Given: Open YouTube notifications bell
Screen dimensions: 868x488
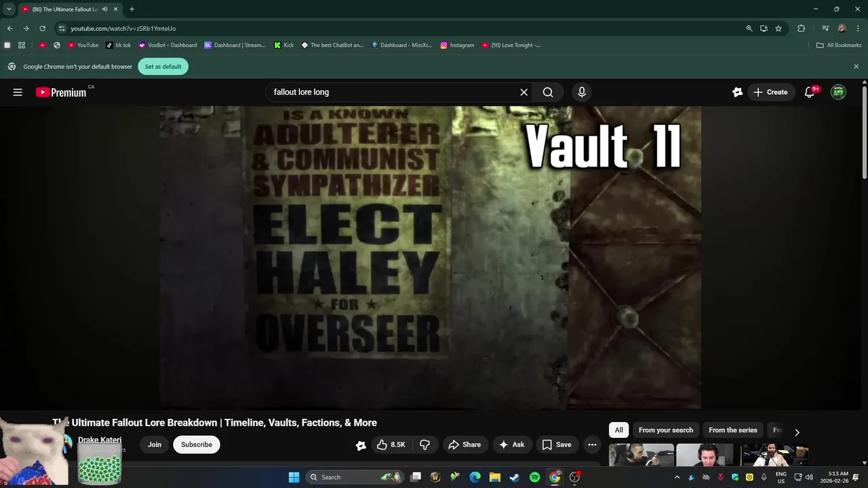Looking at the screenshot, I should [x=809, y=92].
